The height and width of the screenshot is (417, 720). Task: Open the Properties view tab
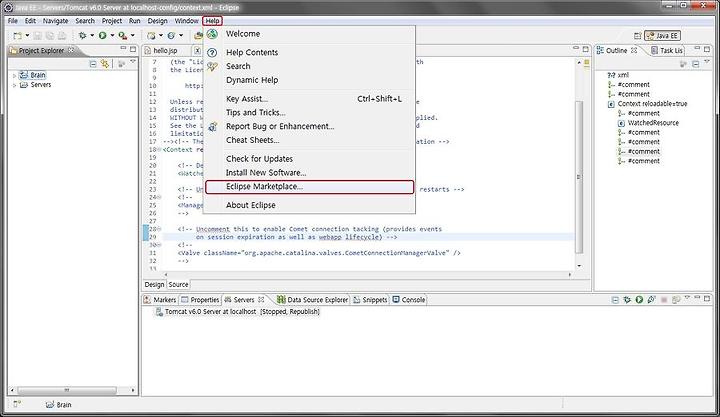tap(200, 300)
